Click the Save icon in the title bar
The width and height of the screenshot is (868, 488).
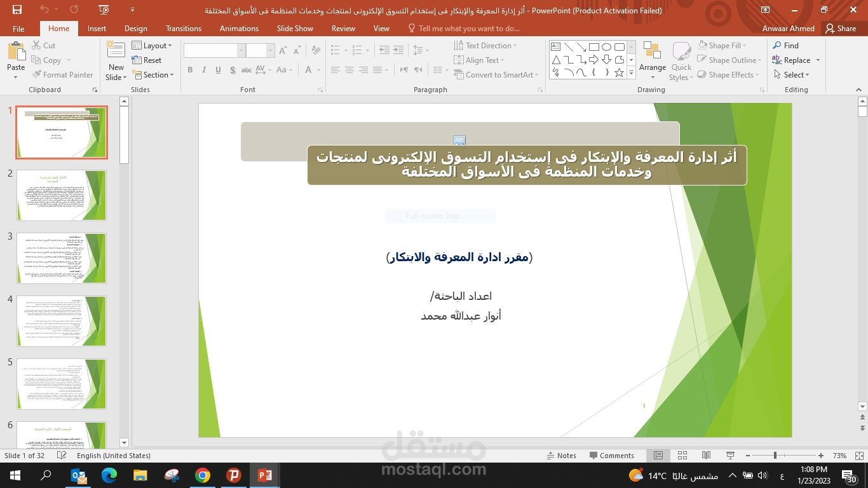point(17,10)
